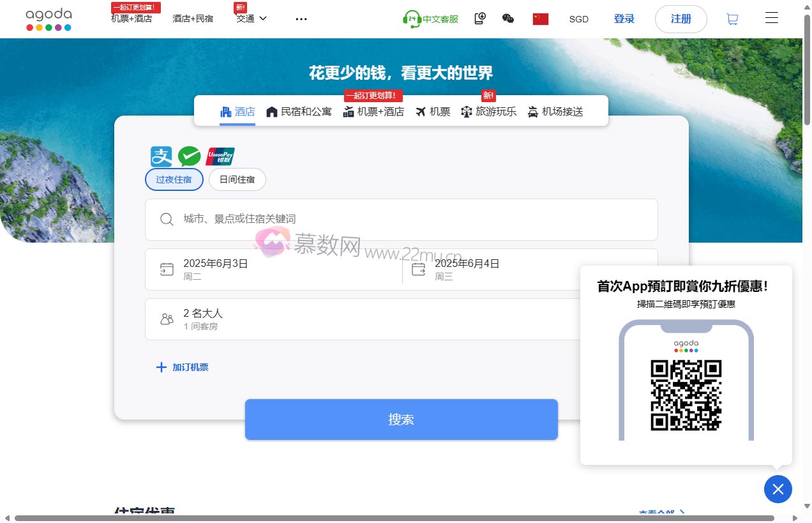Click the WeChat icon in header
The image size is (812, 523).
pos(508,19)
